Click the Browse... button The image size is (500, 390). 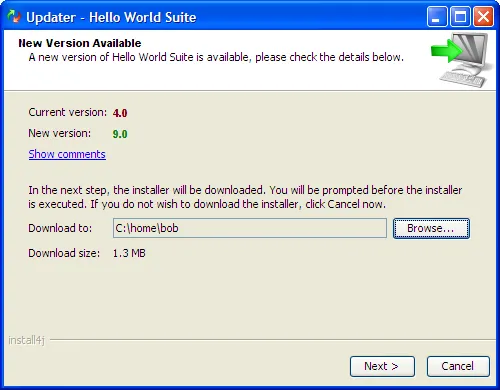(431, 228)
